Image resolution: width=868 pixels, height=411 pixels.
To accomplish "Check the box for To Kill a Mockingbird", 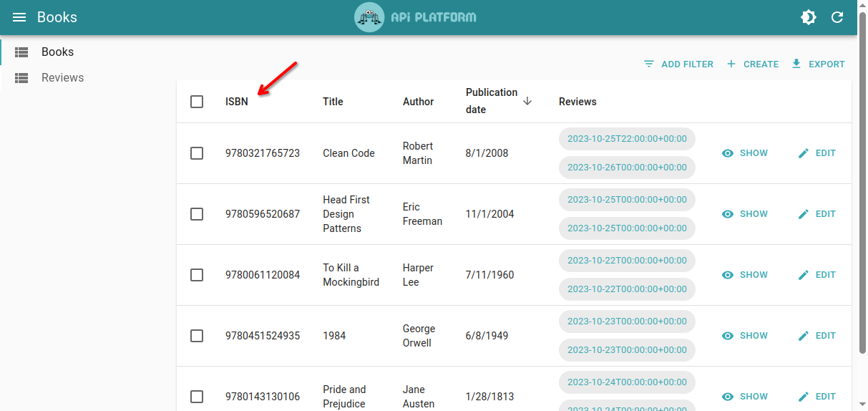I will (x=197, y=275).
